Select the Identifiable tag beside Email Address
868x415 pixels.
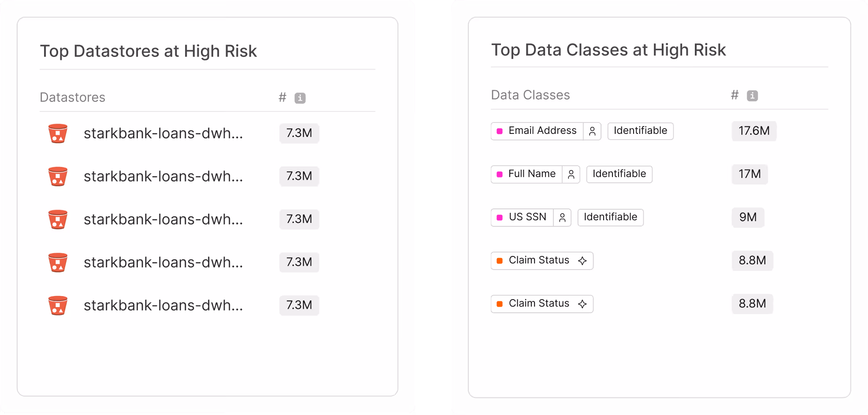coord(640,131)
